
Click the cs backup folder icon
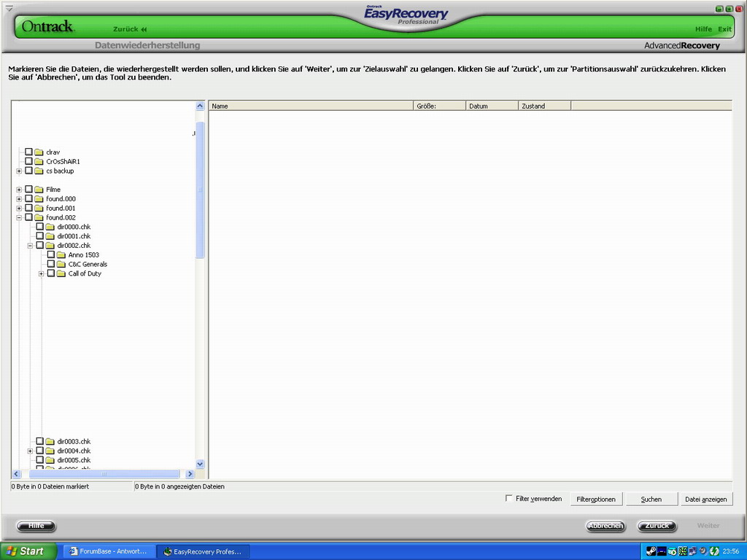tap(39, 171)
